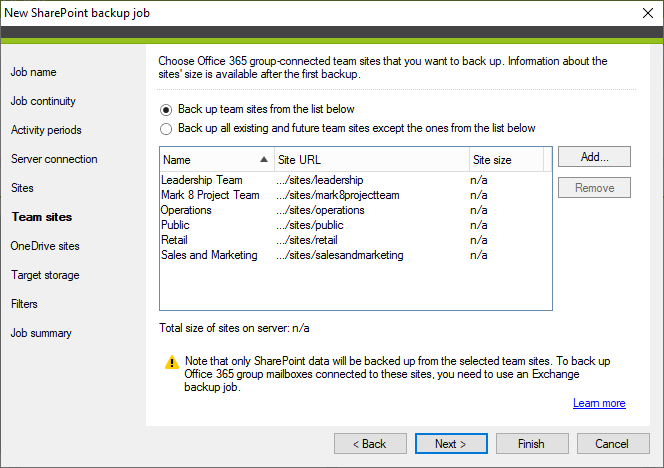
Task: Select the Sales and Marketing site row
Action: [356, 255]
